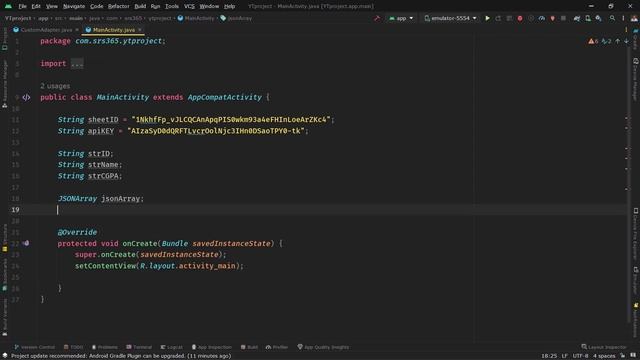Open the Problems tool window

pyautogui.click(x=104, y=347)
